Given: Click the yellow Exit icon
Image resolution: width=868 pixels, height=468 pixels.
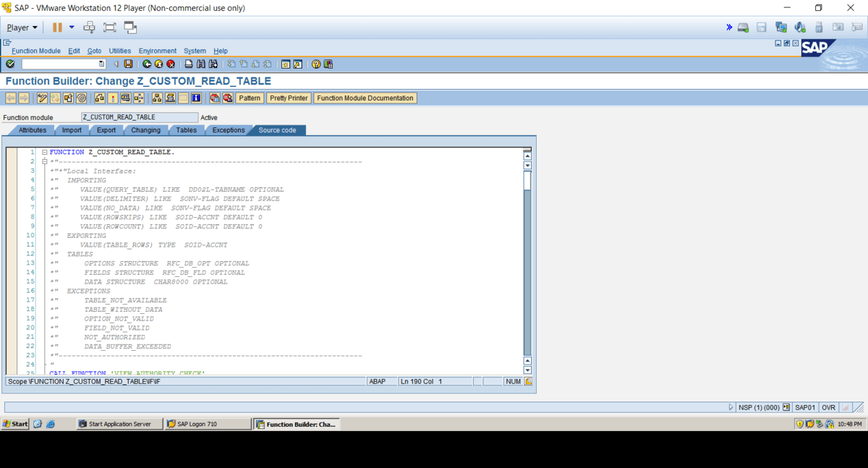Looking at the screenshot, I should pos(158,64).
